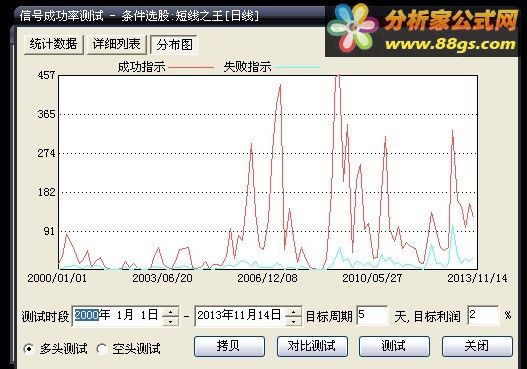Image resolution: width=527 pixels, height=369 pixels.
Task: Click the red 成功指示 legend line
Action: tap(191, 67)
